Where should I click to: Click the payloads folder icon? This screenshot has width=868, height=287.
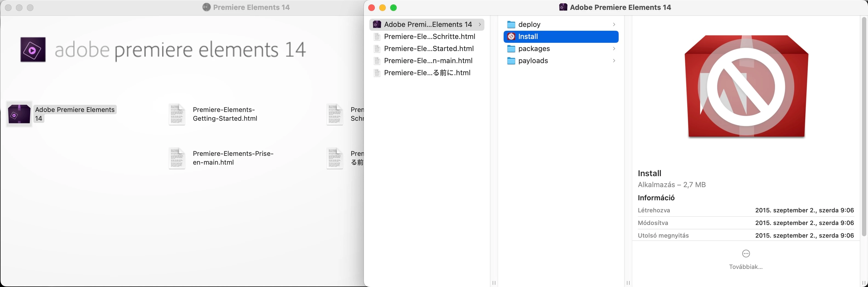(511, 61)
